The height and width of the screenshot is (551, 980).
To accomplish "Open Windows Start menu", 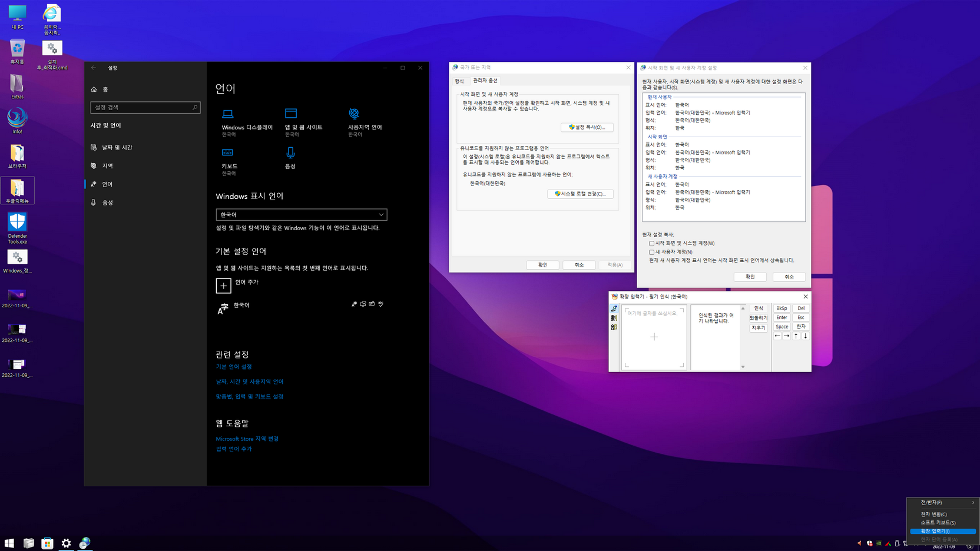I will pyautogui.click(x=9, y=543).
